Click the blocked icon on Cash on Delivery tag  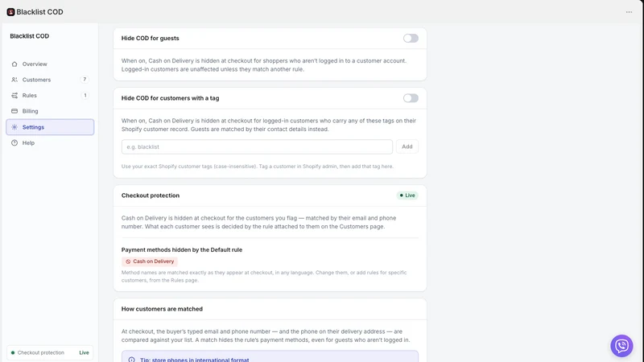[x=128, y=261]
